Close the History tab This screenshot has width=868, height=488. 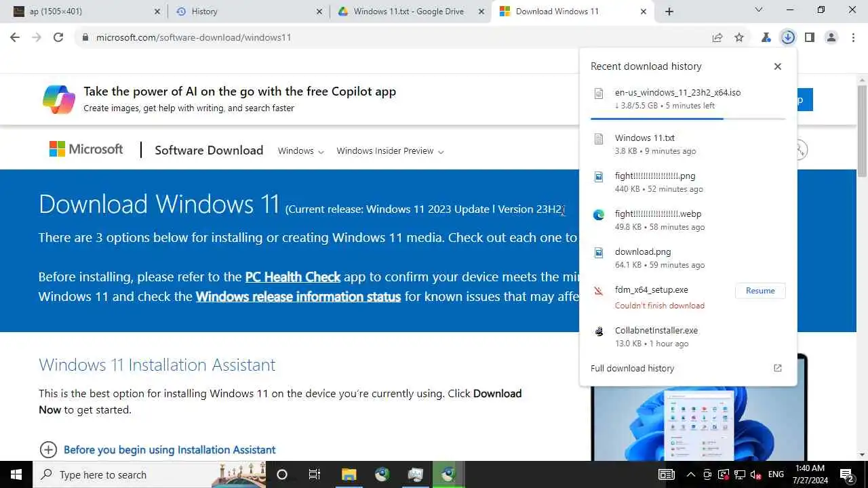[320, 12]
